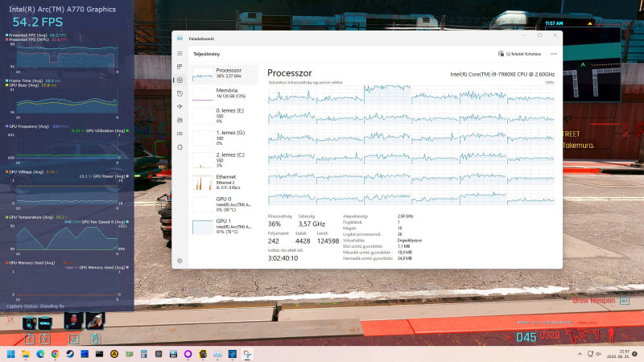Open the Task Manager hamburger navigation menu

(x=180, y=54)
